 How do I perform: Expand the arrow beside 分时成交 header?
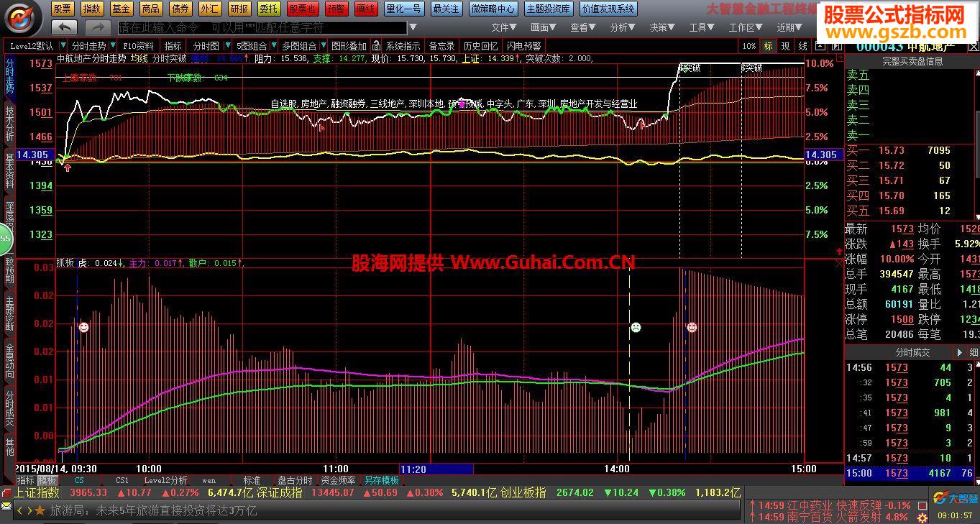(x=959, y=352)
